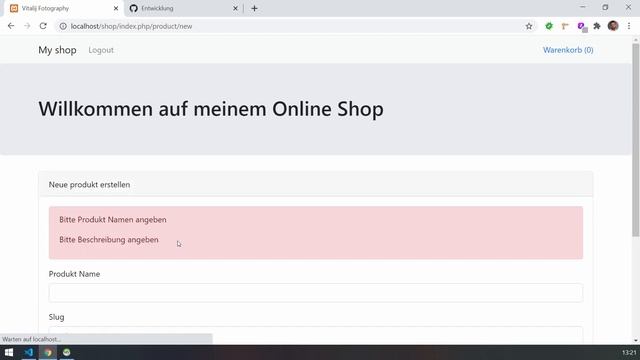Click the Produkt Name label
The width and height of the screenshot is (640, 360).
(x=74, y=274)
